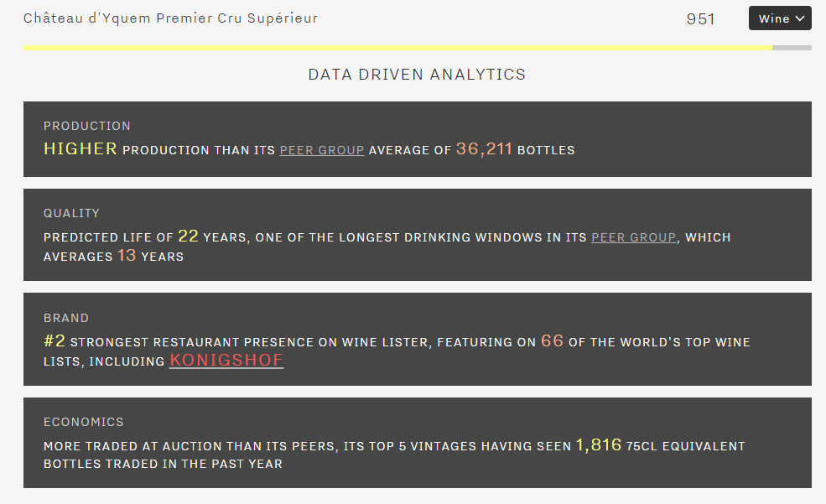826x504 pixels.
Task: Open the Wine dropdown menu
Action: pos(779,18)
